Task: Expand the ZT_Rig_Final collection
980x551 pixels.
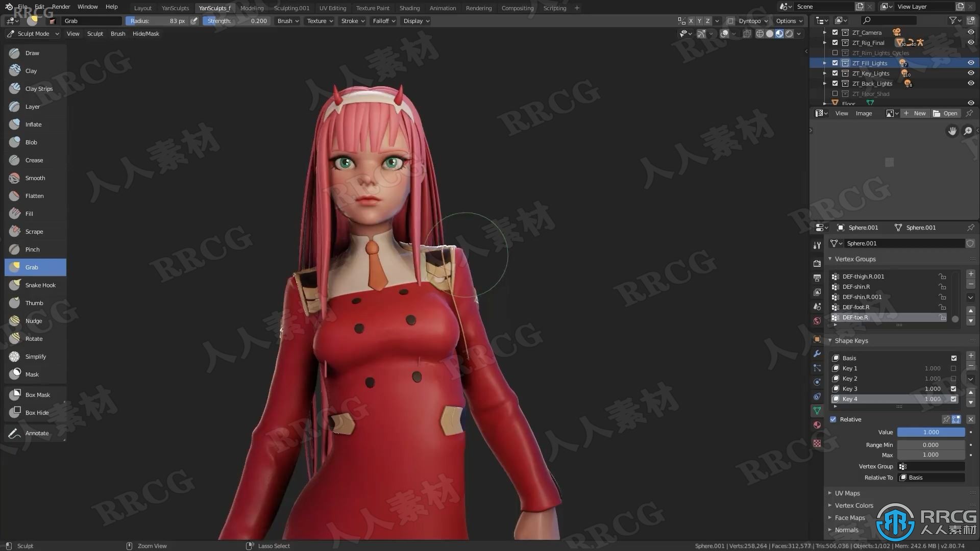Action: pos(825,42)
